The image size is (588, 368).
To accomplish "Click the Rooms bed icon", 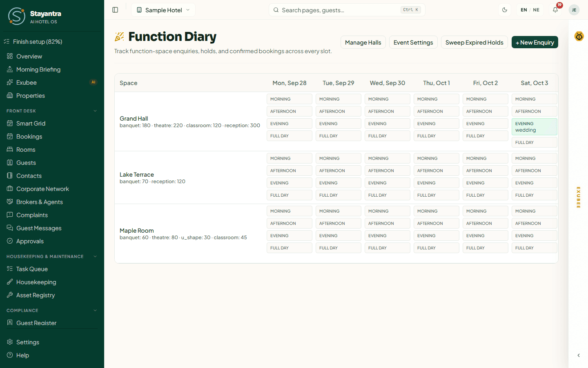I will pos(10,150).
